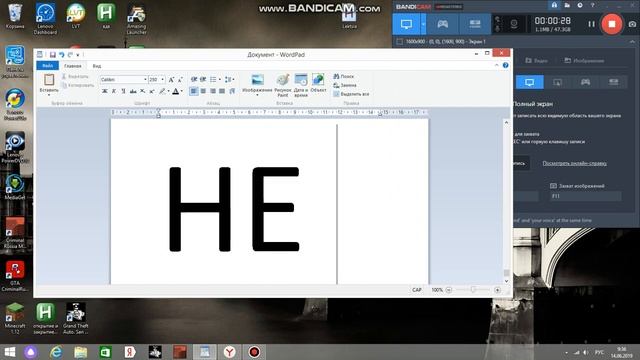The width and height of the screenshot is (640, 360).
Task: Click the Paste clipboard icon in WordPad
Action: click(x=49, y=80)
